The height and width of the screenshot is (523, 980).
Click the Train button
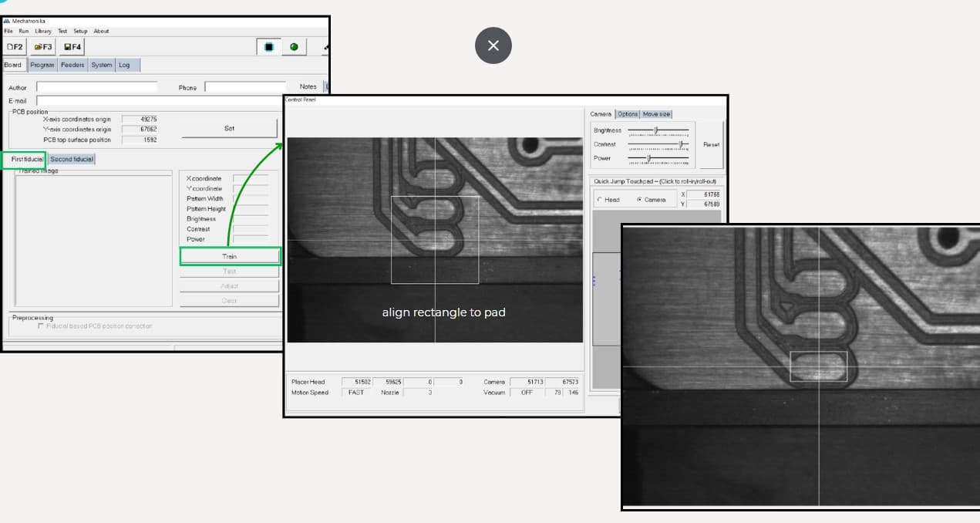coord(230,256)
